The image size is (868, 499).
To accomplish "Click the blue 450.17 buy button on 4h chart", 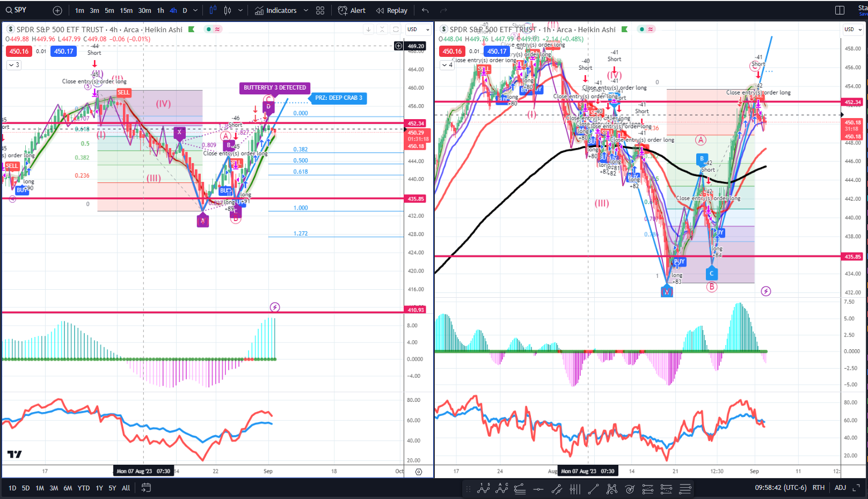I will point(63,52).
